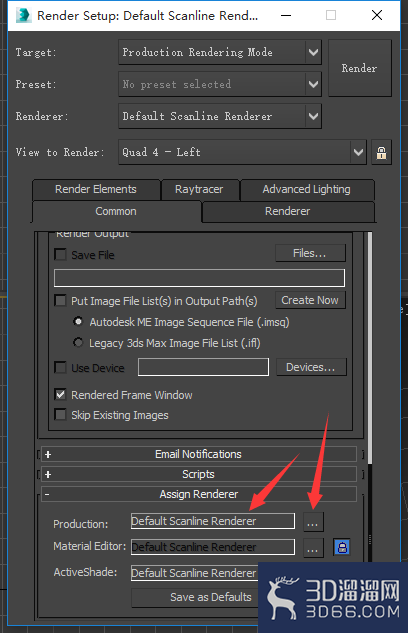
Task: Click the Production renderer name field
Action: (213, 521)
